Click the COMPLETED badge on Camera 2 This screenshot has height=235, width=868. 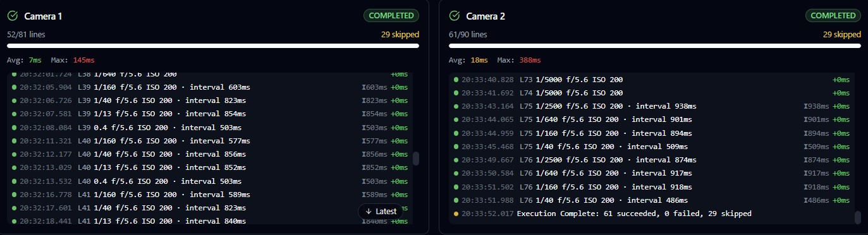[x=833, y=16]
